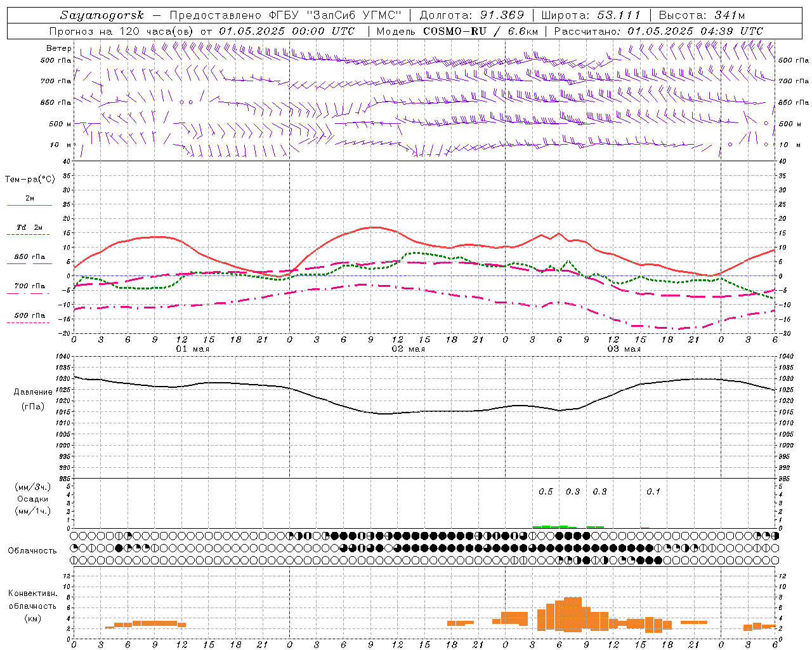Viewport: 812px width, 650px height.
Task: Click the Конвективн. облачность label
Action: (x=32, y=600)
